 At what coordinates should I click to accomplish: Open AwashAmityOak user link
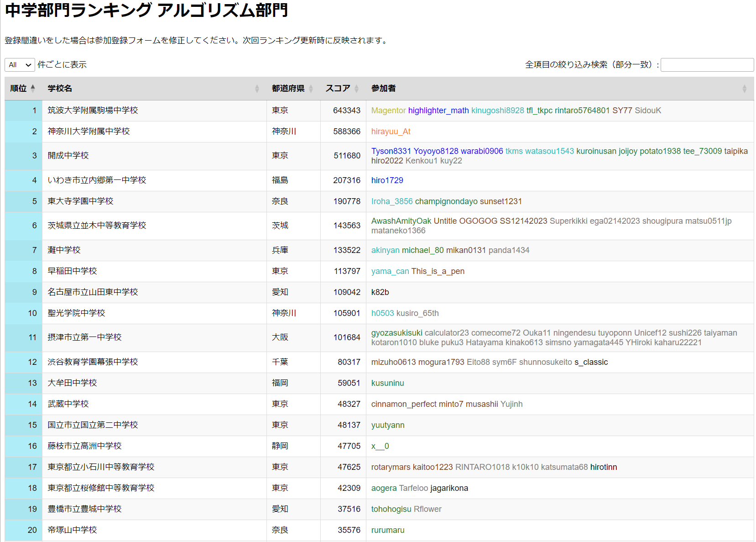click(x=401, y=221)
